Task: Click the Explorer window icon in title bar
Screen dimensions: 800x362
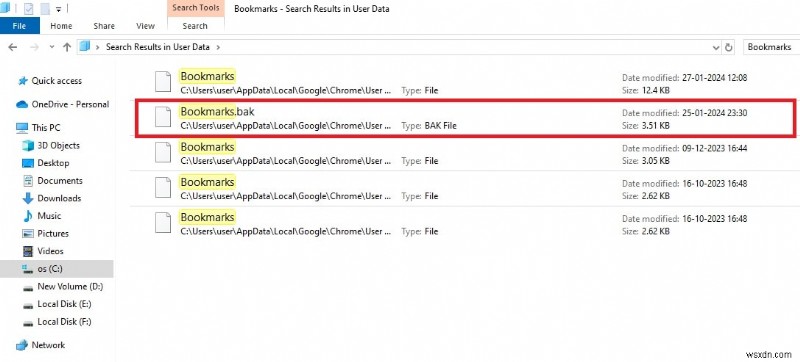Action: click(x=6, y=9)
